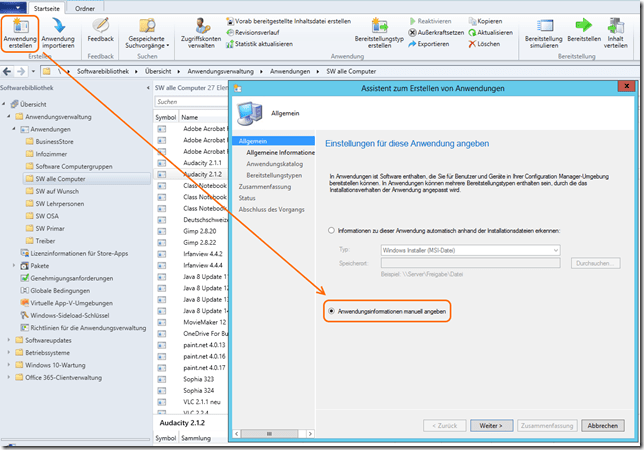Image resolution: width=644 pixels, height=450 pixels.
Task: Click Zugriffskonten verwalten icon
Action: (x=204, y=32)
